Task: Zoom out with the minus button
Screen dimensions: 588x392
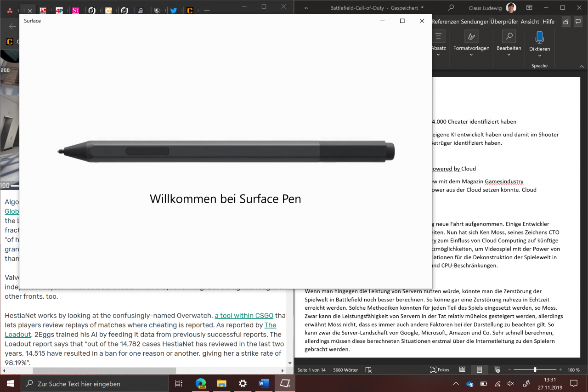Action: click(509, 369)
